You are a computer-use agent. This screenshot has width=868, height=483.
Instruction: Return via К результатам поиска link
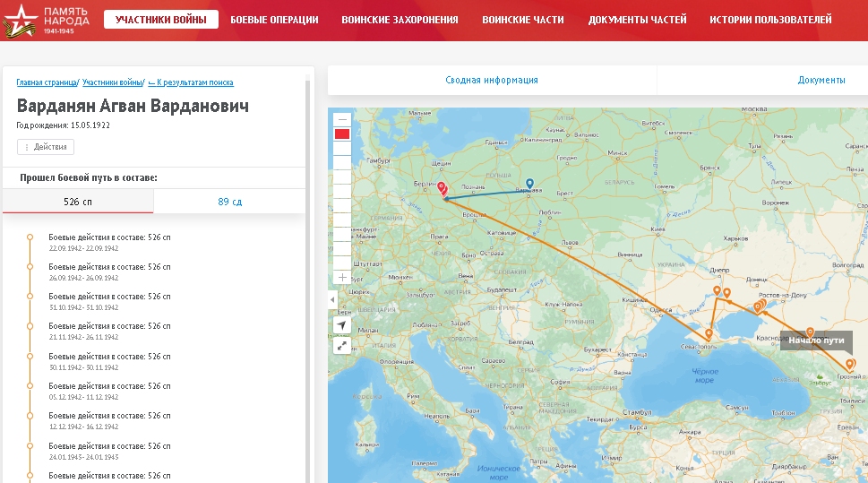(x=191, y=82)
